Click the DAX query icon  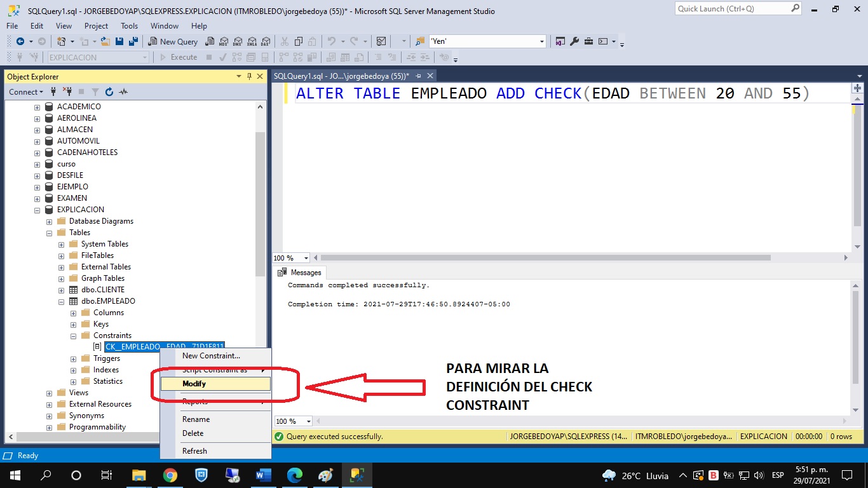pyautogui.click(x=265, y=41)
